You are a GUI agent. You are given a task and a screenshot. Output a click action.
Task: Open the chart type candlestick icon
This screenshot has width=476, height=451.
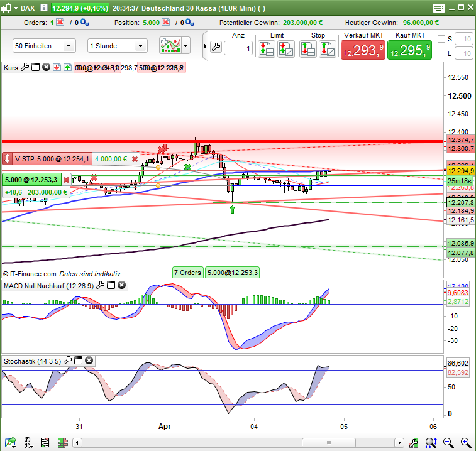coord(6,8)
